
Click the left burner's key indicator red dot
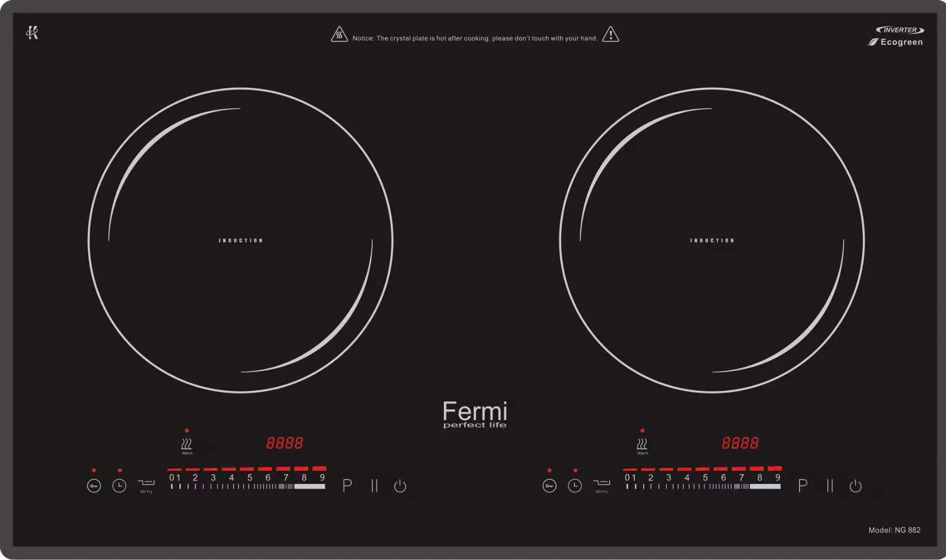coord(94,470)
